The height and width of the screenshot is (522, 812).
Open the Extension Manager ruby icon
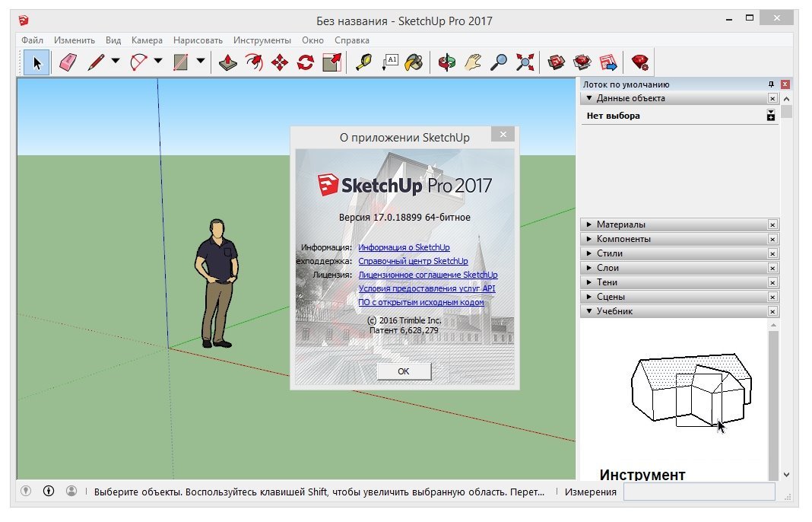[x=641, y=62]
